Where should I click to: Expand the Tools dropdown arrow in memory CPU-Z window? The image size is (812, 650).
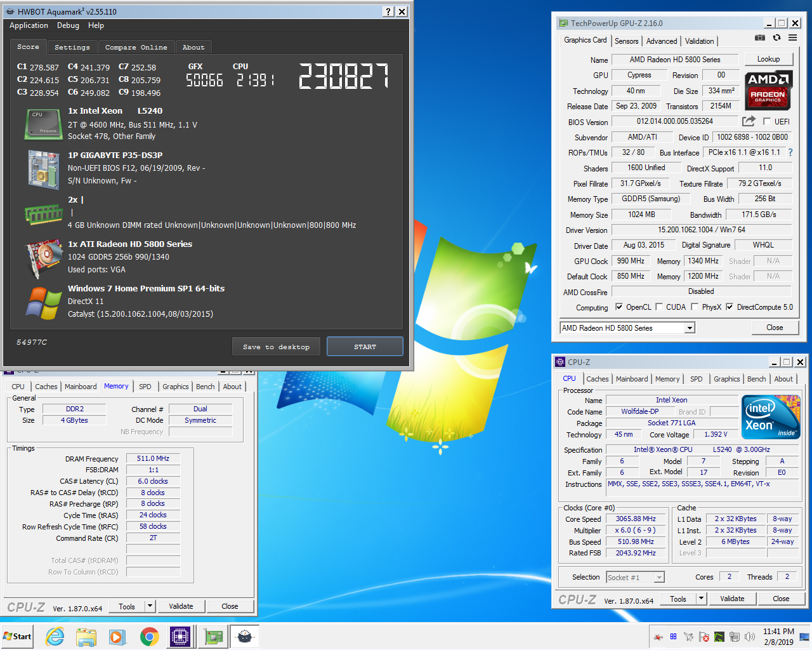click(150, 606)
